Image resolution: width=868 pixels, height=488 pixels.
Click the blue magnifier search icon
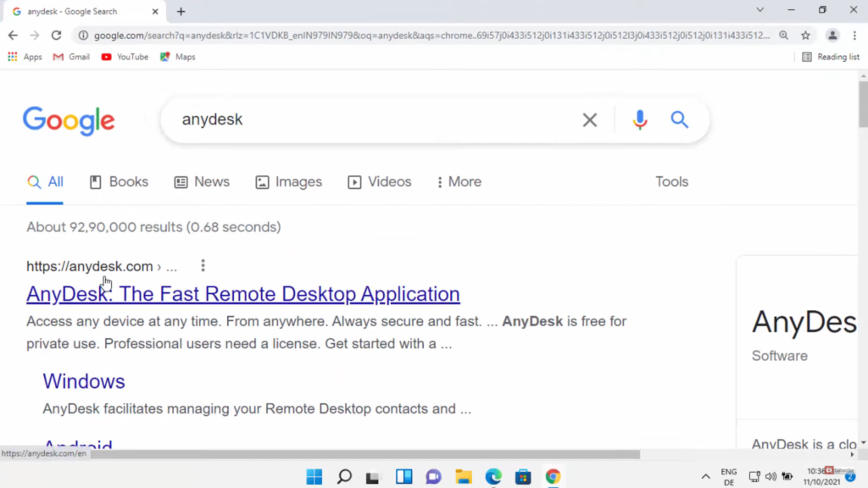(x=680, y=120)
